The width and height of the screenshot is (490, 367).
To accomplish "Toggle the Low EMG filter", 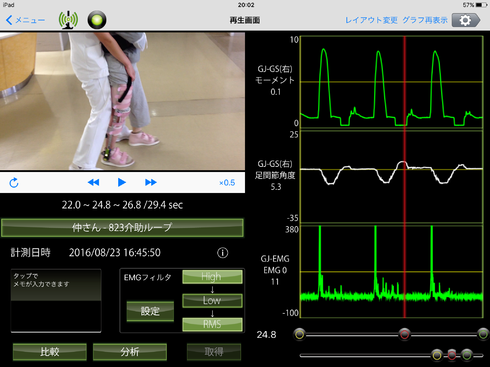I will [x=212, y=300].
